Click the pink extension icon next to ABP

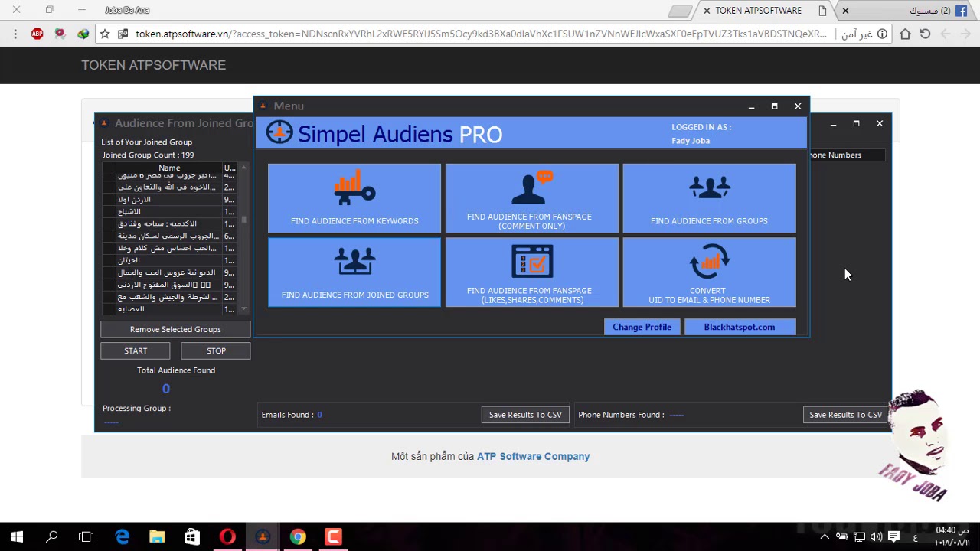(x=60, y=34)
